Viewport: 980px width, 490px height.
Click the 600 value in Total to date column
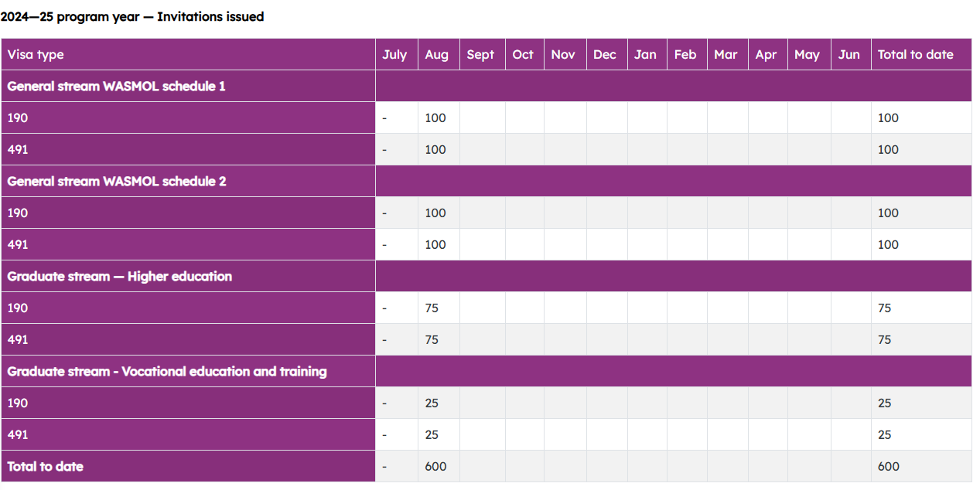(888, 467)
